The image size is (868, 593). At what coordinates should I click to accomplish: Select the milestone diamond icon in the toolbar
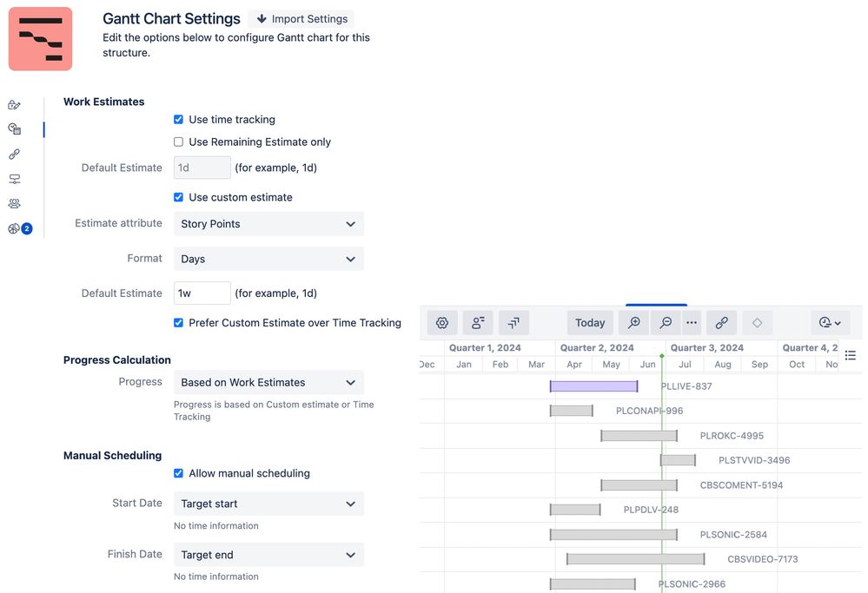click(757, 322)
